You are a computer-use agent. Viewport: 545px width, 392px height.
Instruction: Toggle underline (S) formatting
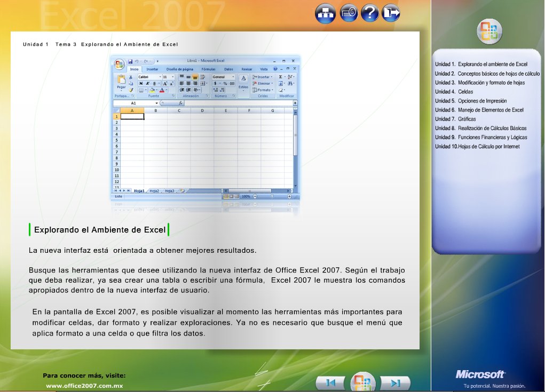point(154,83)
